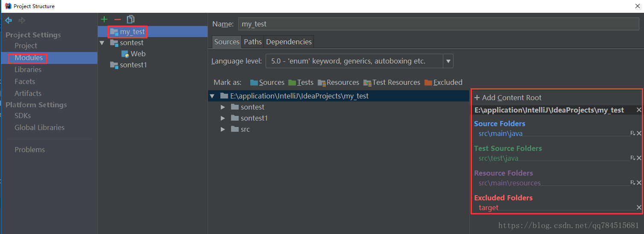Close the Project Structure window
Viewport: 644px width, 234px height.
coord(637,6)
